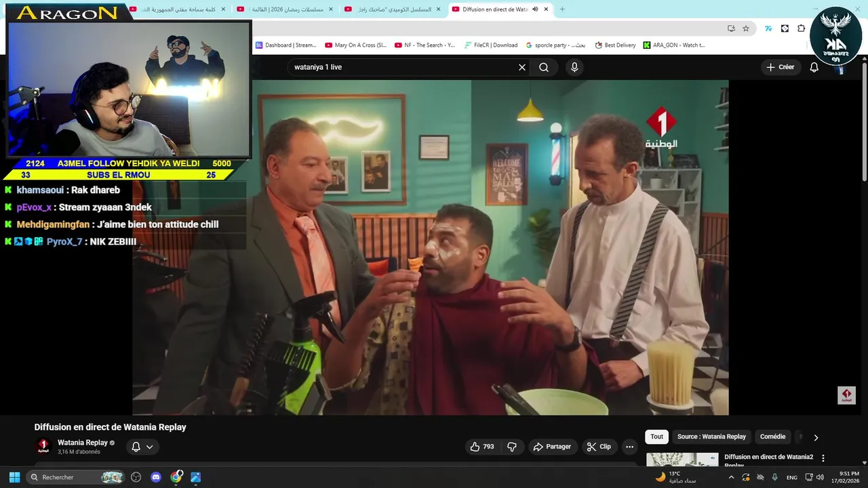Image resolution: width=868 pixels, height=488 pixels.
Task: Open a new browser tab
Action: coord(562,9)
